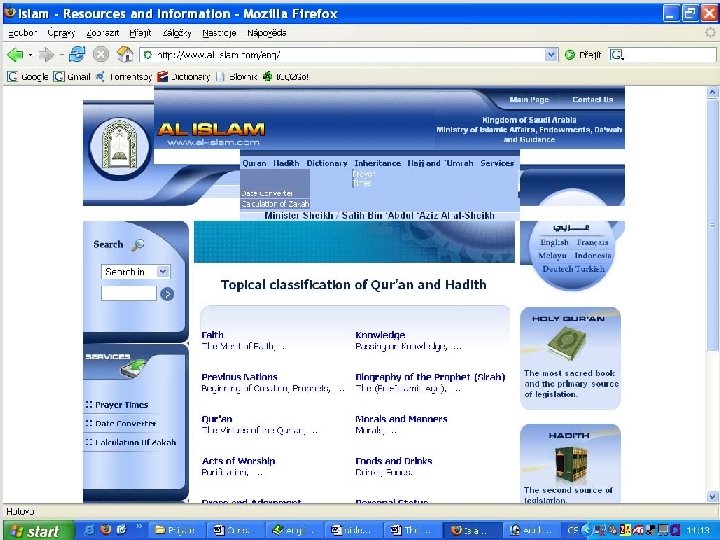Select the Calculation of Zakah submenu entry
This screenshot has width=720, height=540.
275,204
